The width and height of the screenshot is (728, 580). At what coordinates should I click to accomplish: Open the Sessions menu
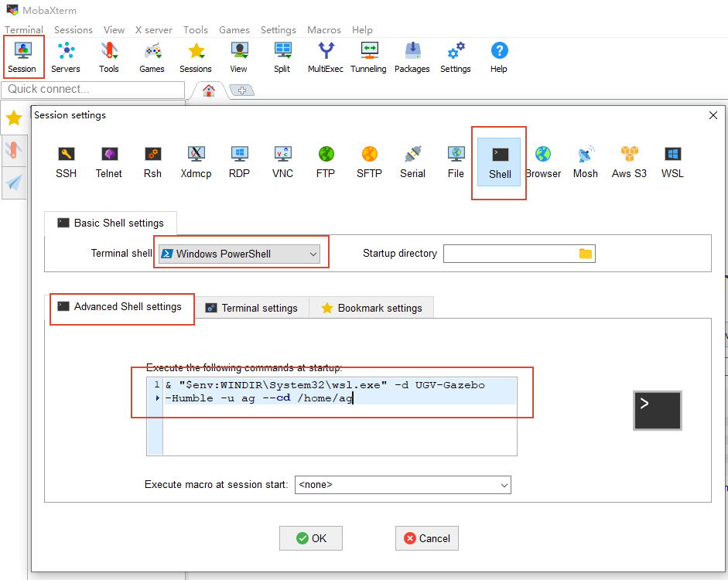pyautogui.click(x=73, y=29)
